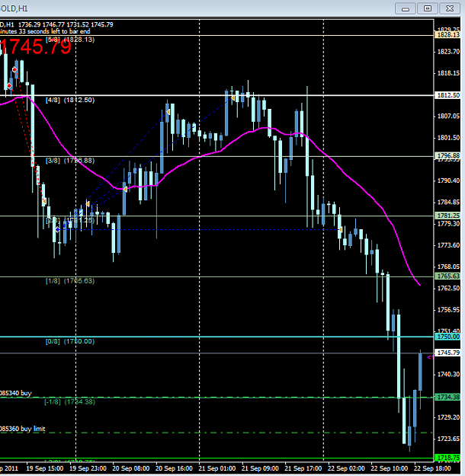Viewport: 465px width, 476px height.
Task: Click the '085360 buy limit' order label
Action: [x=23, y=429]
